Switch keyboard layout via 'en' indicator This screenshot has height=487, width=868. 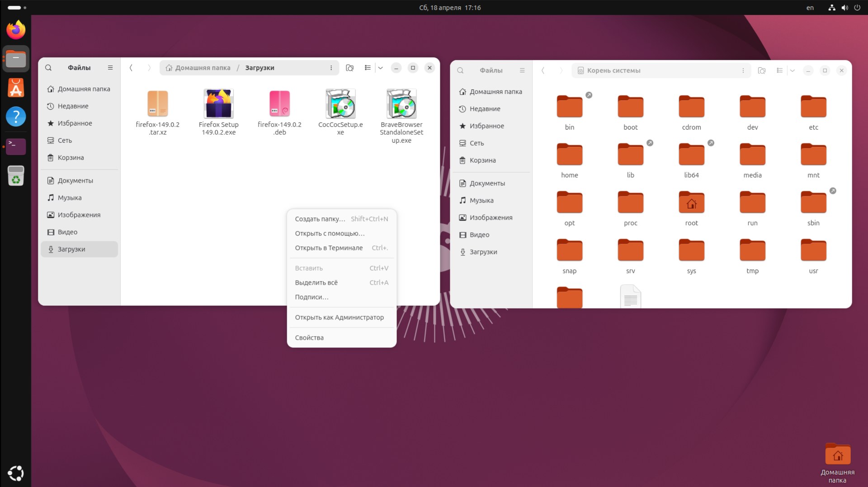[x=810, y=8]
